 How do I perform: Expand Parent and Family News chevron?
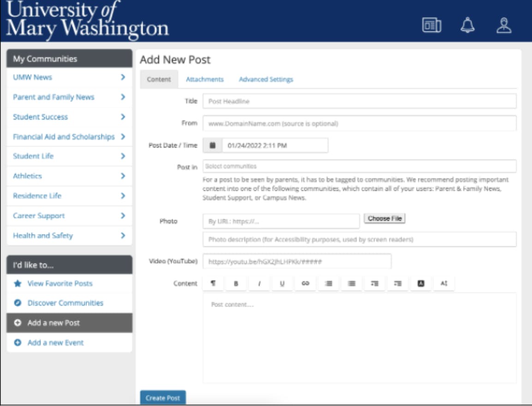click(x=123, y=97)
